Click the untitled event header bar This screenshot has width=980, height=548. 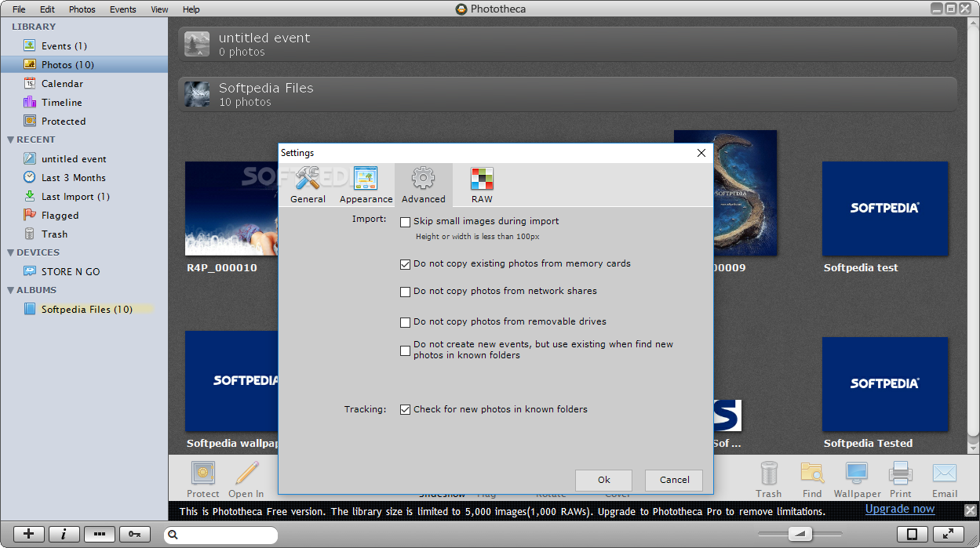(567, 44)
